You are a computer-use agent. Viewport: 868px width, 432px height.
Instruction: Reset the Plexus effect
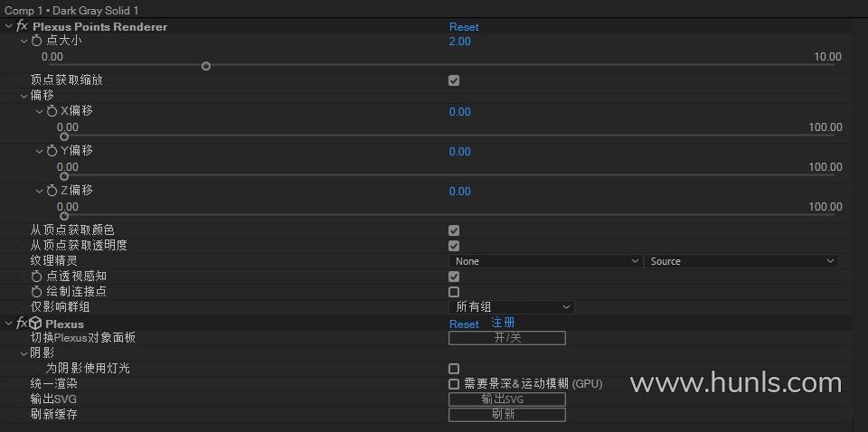click(x=464, y=324)
